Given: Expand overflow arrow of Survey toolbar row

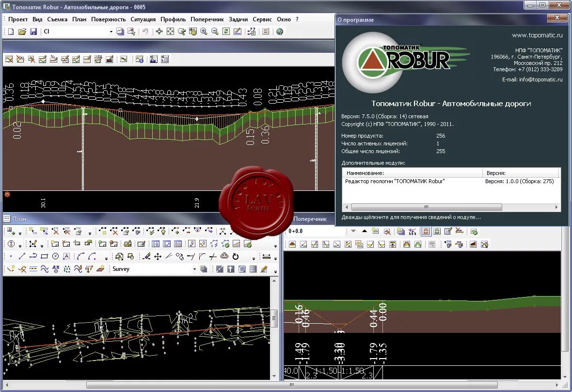Looking at the screenshot, I should point(275,271).
